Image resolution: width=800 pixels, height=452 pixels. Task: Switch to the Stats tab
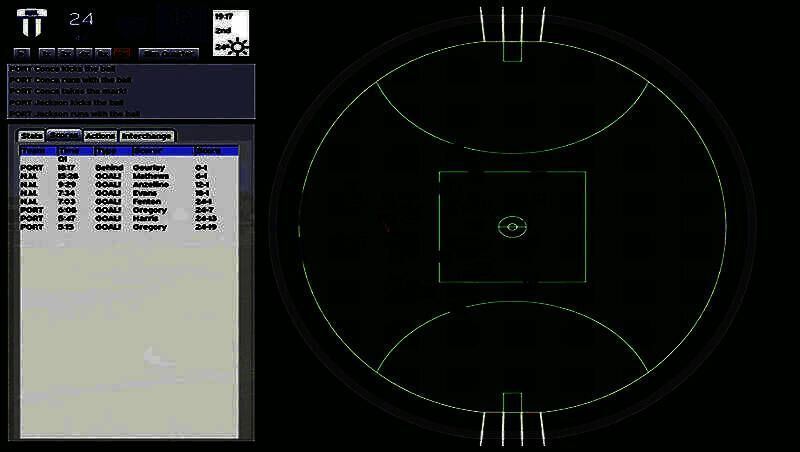click(32, 135)
